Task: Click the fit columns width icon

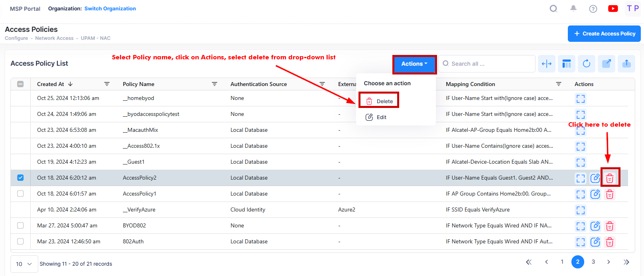Action: point(546,64)
